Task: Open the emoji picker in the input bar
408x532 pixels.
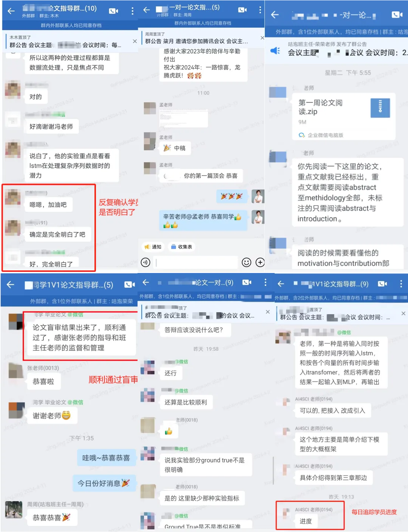Action: coord(246,262)
